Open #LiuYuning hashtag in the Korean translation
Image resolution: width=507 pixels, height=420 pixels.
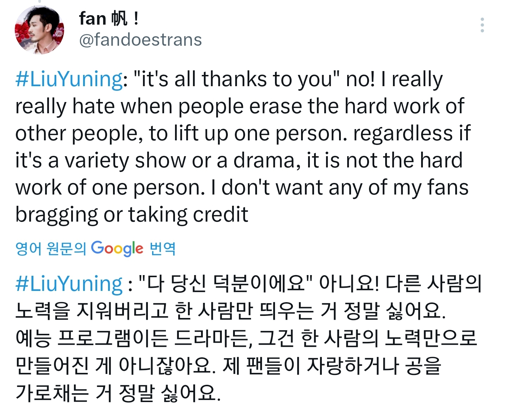pos(69,284)
